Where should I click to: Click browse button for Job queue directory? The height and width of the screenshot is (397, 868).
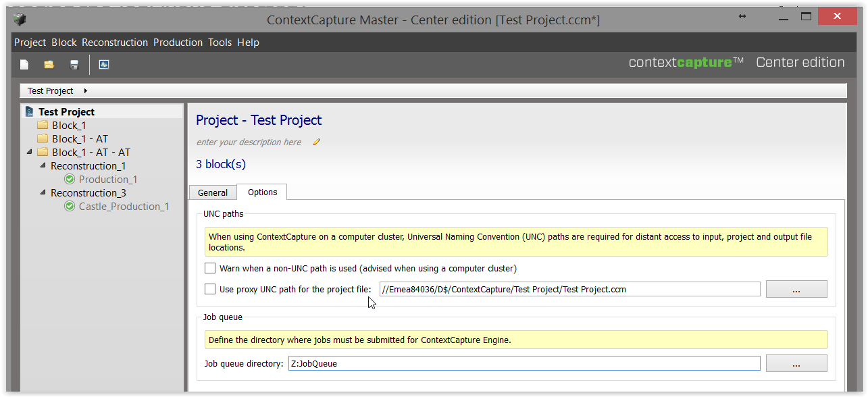(x=796, y=363)
